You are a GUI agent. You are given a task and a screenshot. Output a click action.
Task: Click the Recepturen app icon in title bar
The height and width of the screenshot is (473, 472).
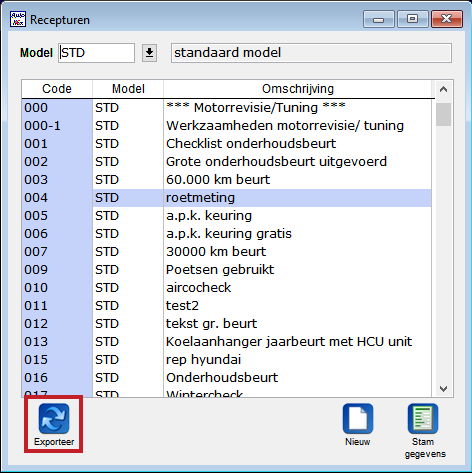click(x=18, y=19)
